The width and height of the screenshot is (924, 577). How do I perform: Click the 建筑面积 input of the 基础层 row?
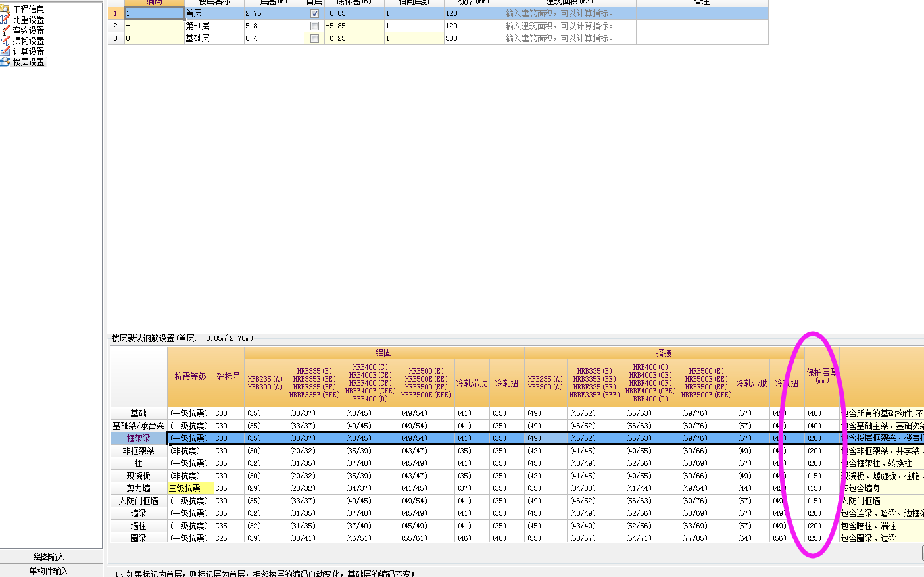570,38
